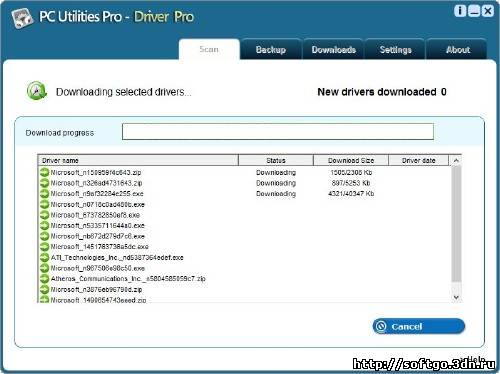
Task: Click arrow icon beside Microsoft_n987508e98c50.exe
Action: pyautogui.click(x=44, y=268)
